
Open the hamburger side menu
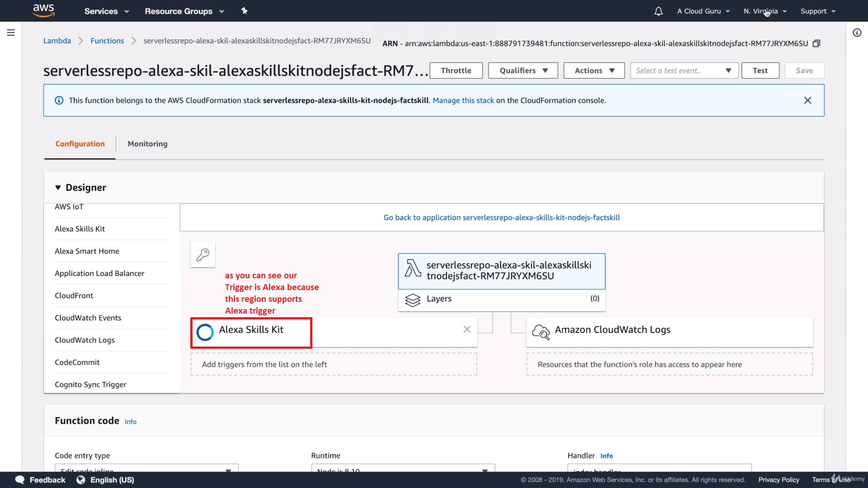pos(11,33)
